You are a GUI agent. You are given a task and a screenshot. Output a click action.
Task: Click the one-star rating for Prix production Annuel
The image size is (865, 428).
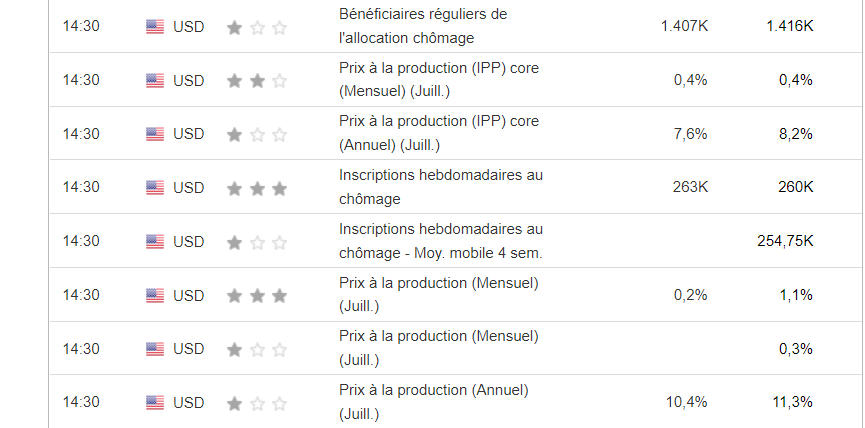(x=257, y=404)
